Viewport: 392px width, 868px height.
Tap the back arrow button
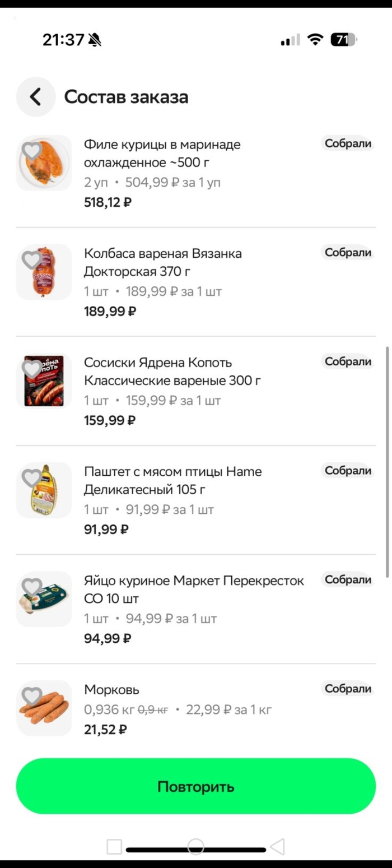[x=36, y=97]
